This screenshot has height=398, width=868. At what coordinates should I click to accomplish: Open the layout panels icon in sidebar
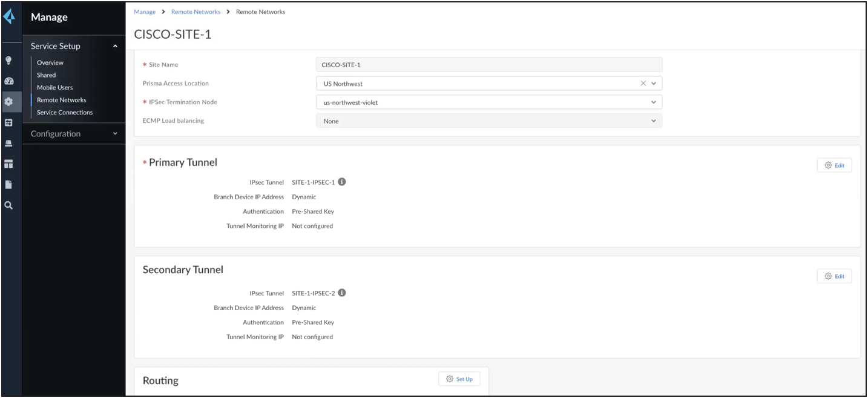click(8, 164)
